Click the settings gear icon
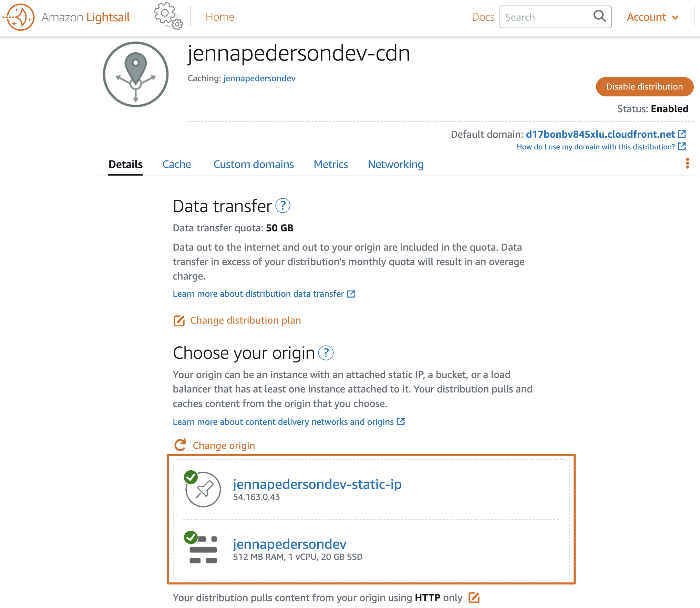 (167, 16)
